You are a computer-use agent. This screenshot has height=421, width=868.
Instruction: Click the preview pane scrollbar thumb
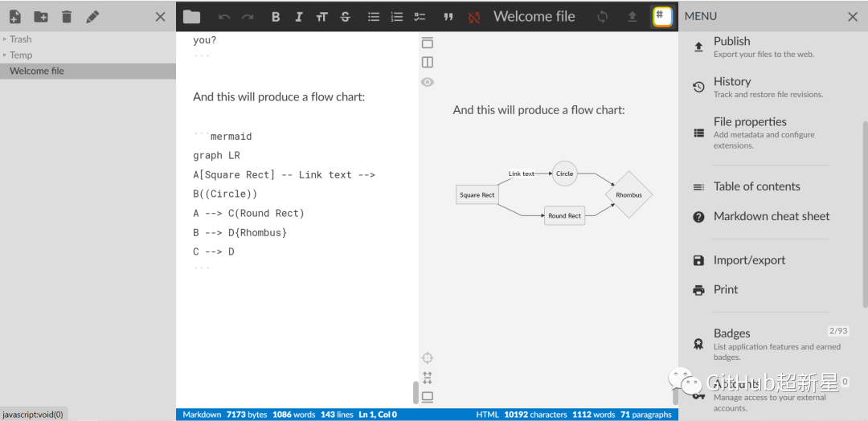click(675, 396)
